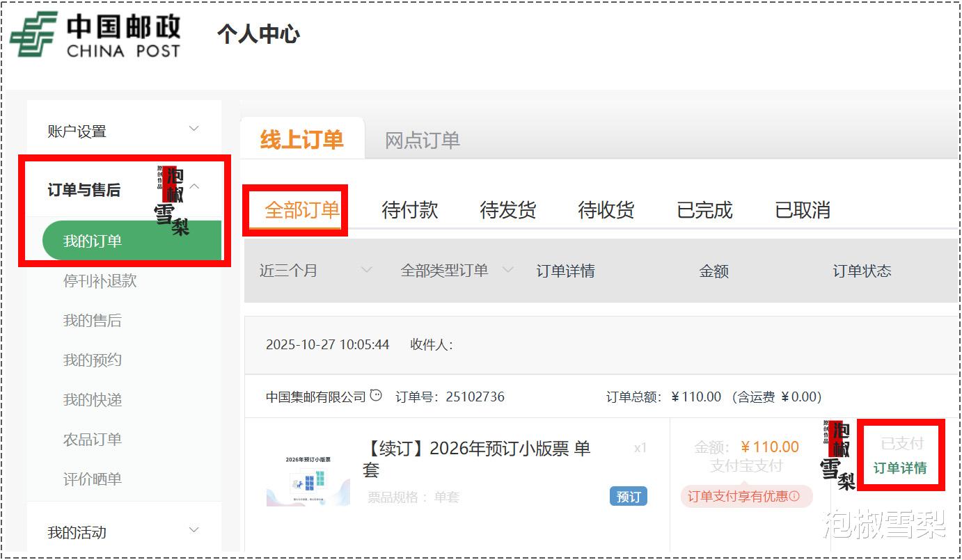Click the order number 25102736
This screenshot has height=560, width=962.
tap(475, 397)
